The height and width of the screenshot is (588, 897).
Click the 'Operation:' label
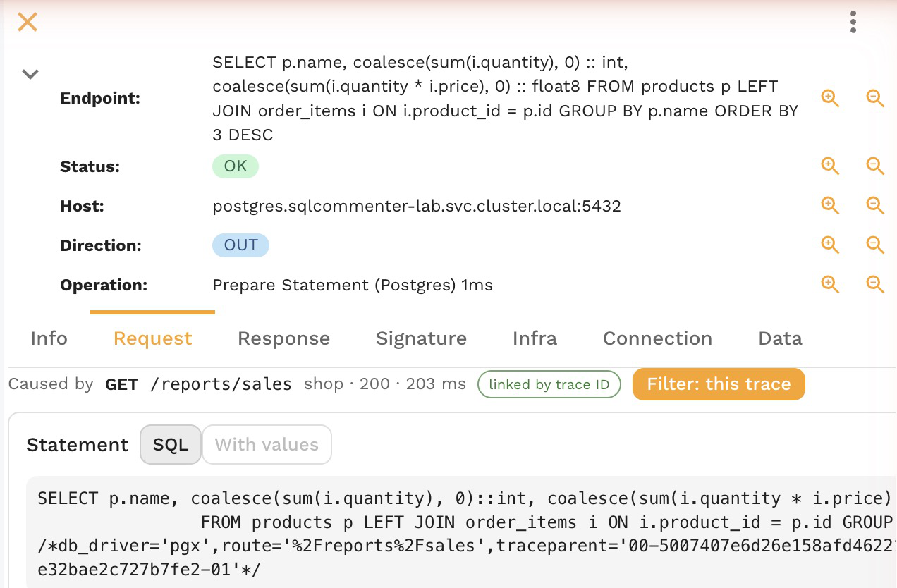[x=104, y=286]
